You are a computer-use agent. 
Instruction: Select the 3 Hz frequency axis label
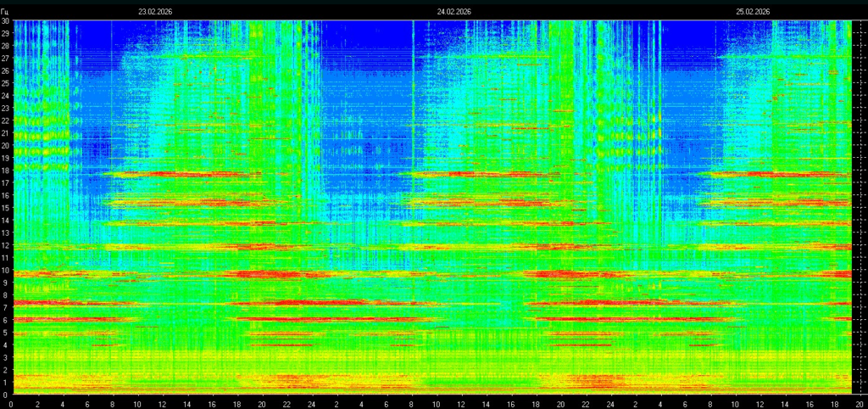(5, 358)
